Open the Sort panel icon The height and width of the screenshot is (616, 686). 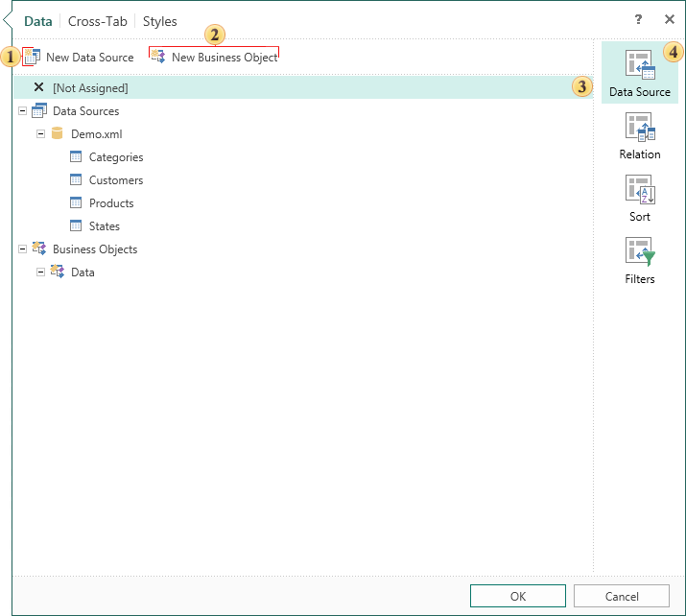coord(639,190)
